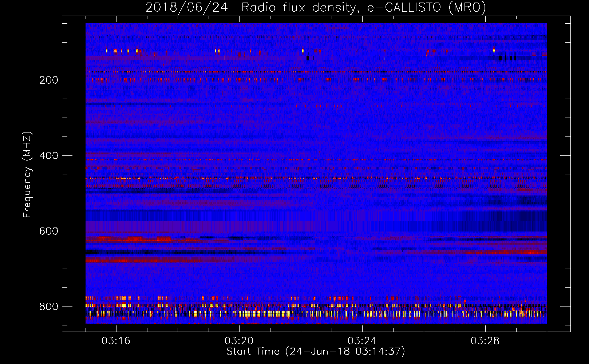
Task: Click the 200 frequency tick label
Action: pyautogui.click(x=48, y=80)
